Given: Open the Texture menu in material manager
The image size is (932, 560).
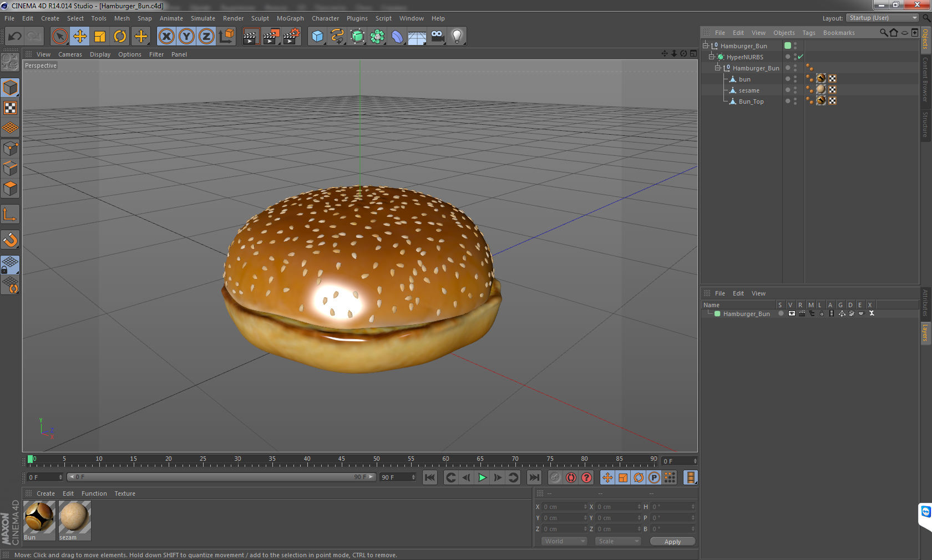Looking at the screenshot, I should (125, 493).
